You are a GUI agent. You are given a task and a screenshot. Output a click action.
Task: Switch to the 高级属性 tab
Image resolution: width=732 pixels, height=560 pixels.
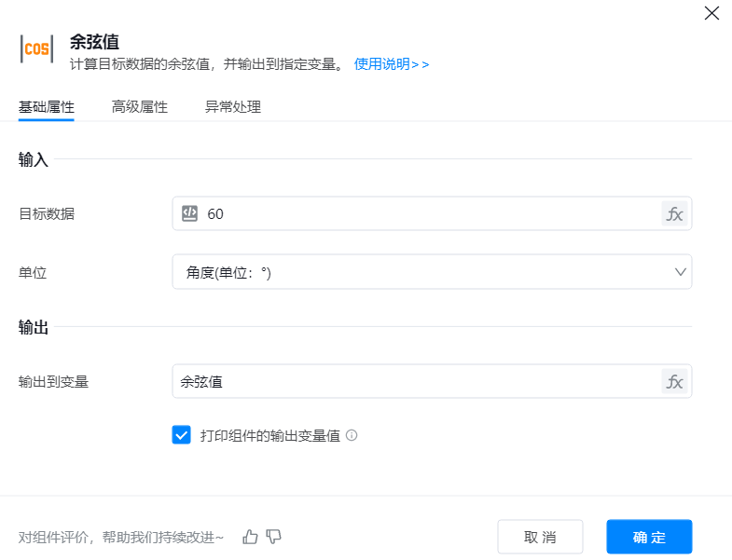140,107
